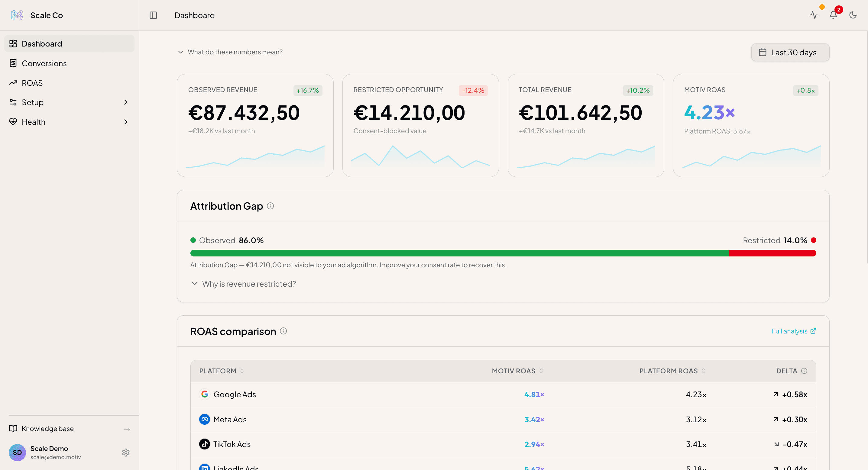Click the Restricted Opportunity sparkline chart
This screenshot has width=868, height=470.
tap(420, 156)
